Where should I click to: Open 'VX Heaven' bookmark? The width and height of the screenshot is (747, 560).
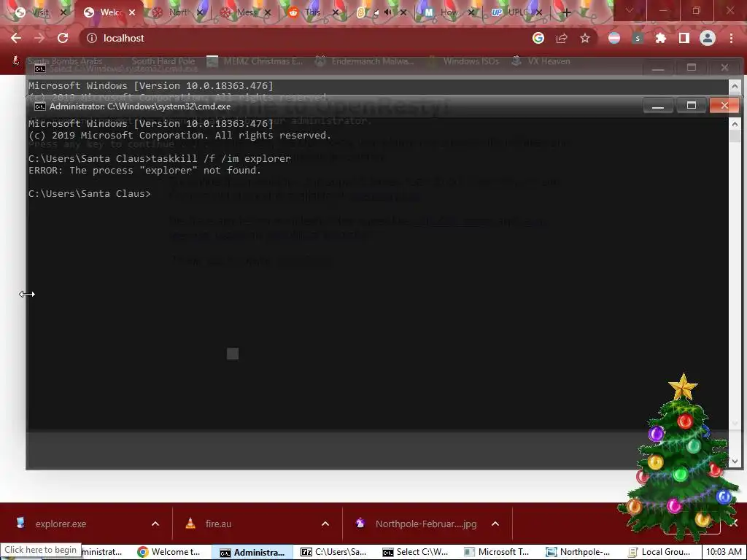coord(541,61)
